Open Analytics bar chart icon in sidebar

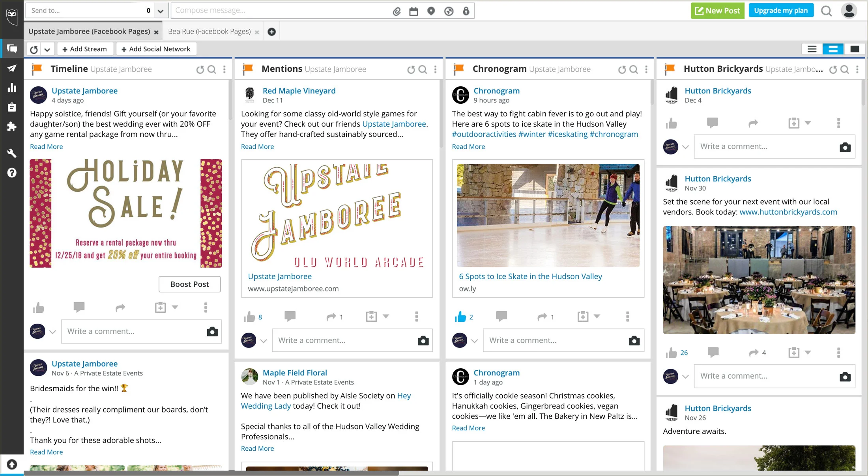[12, 88]
